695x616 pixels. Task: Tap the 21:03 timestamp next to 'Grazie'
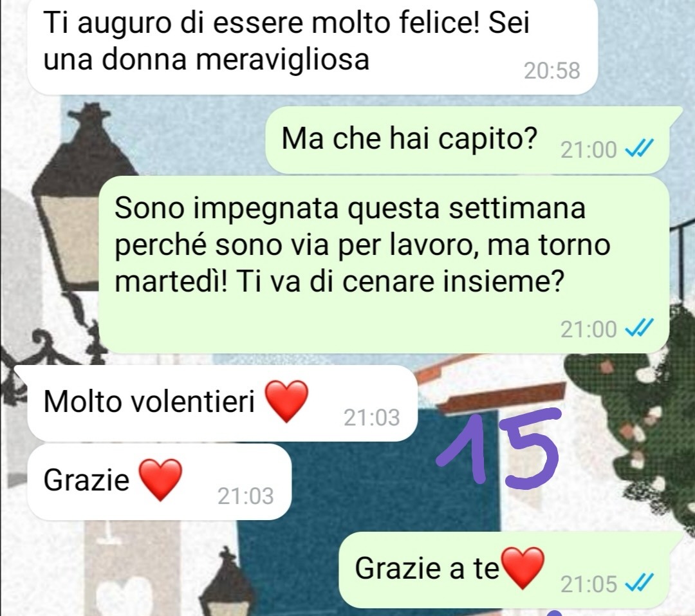(x=245, y=496)
